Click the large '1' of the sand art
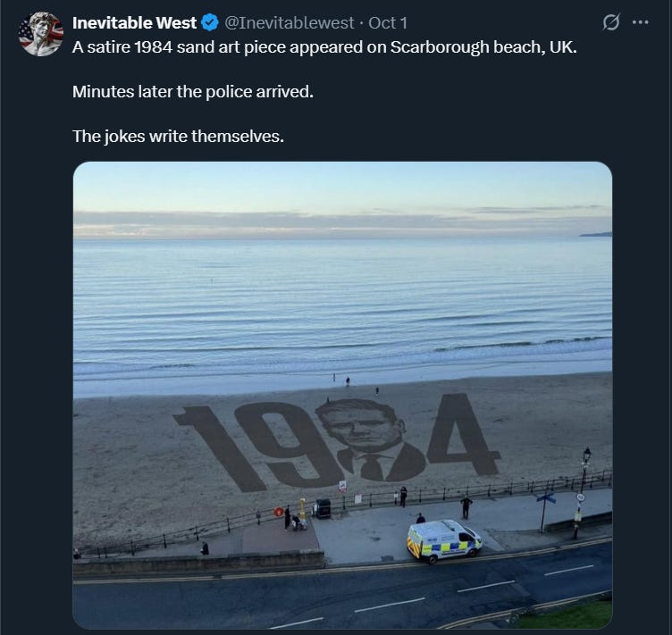The width and height of the screenshot is (672, 635). click(x=221, y=448)
